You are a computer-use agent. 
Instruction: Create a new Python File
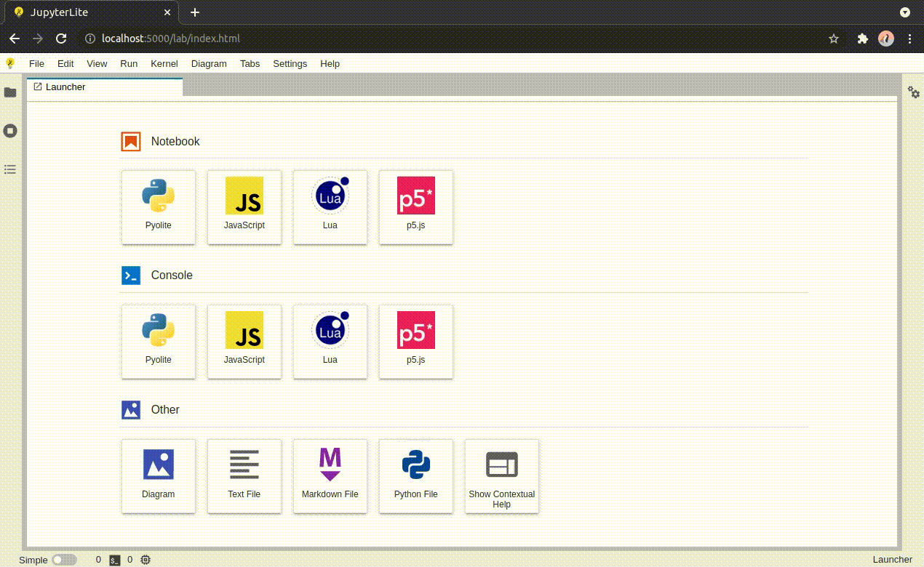[x=416, y=476]
